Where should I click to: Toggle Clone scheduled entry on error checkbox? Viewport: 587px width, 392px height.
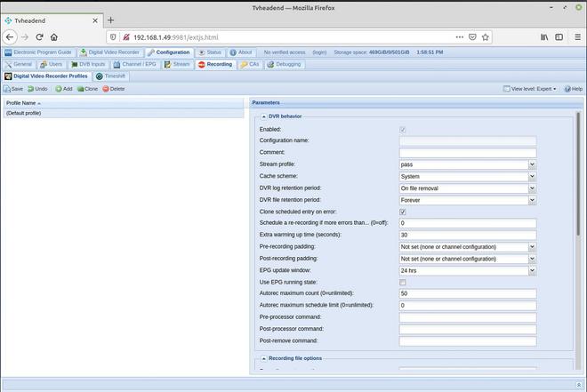tap(402, 212)
